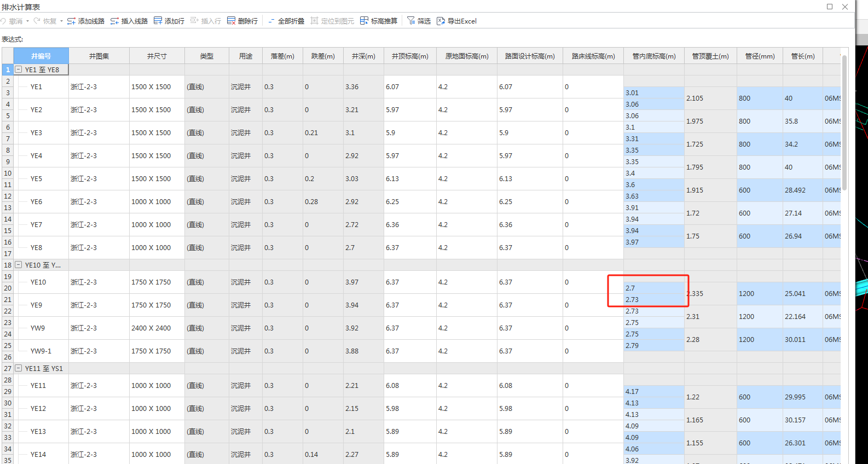
Task: Collapse the YE11 至 YS1 group
Action: (19, 368)
